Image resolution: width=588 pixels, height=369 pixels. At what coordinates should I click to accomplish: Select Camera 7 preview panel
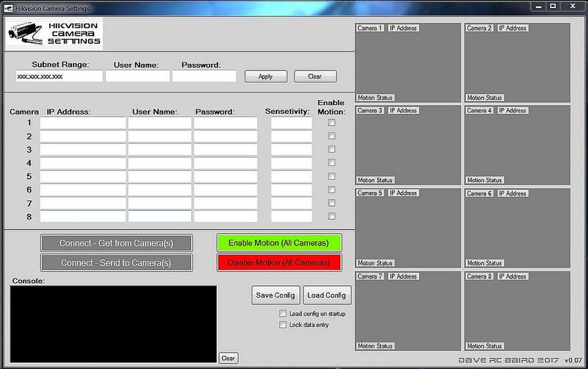click(408, 311)
